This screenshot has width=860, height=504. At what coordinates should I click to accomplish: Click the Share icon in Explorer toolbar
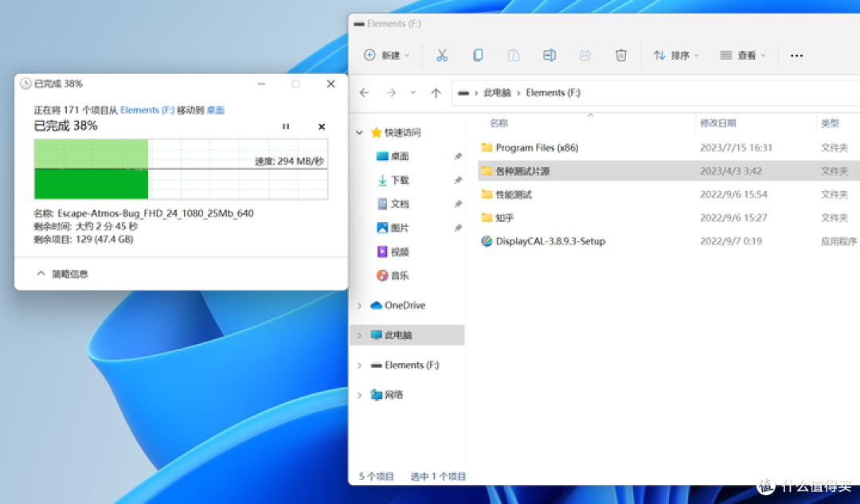(x=585, y=56)
